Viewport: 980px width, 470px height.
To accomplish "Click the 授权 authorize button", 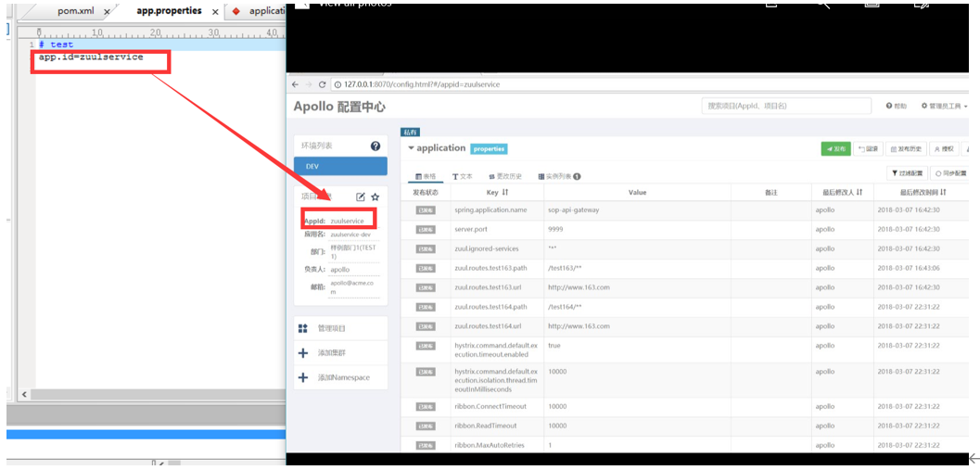I will tap(943, 148).
